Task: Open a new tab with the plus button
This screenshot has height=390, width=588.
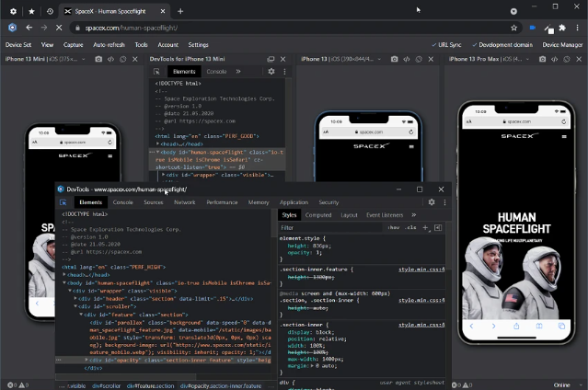Action: tap(180, 11)
